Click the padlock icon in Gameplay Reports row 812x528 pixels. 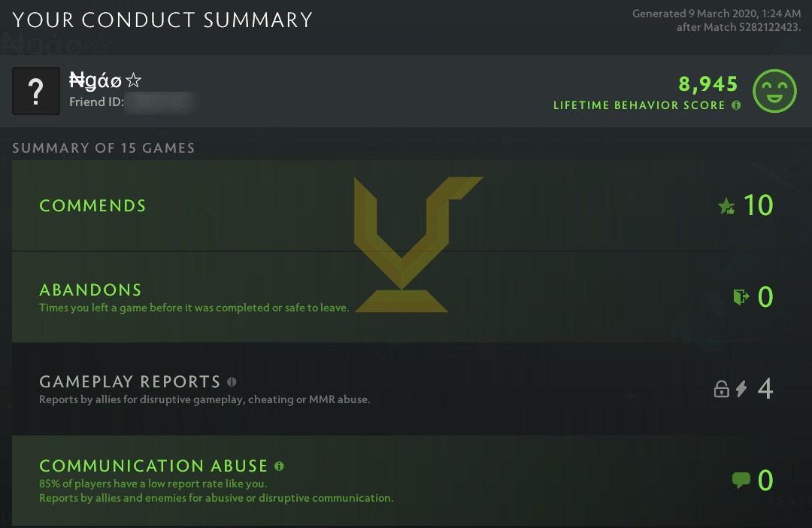[721, 390]
